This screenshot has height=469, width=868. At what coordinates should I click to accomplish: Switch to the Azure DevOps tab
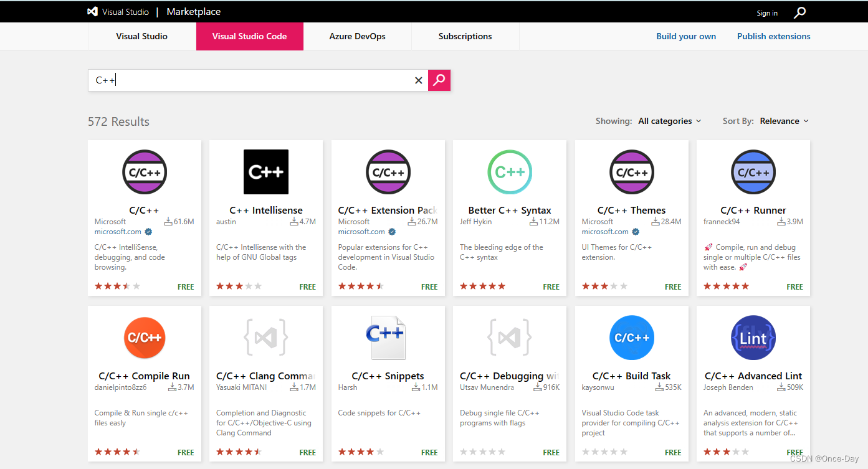point(358,36)
